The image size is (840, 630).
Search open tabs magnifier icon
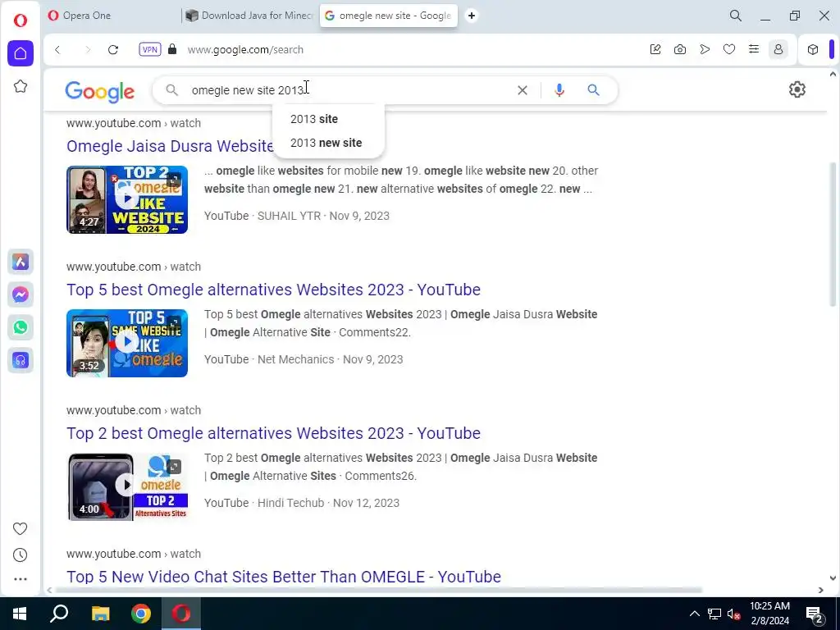pyautogui.click(x=736, y=16)
